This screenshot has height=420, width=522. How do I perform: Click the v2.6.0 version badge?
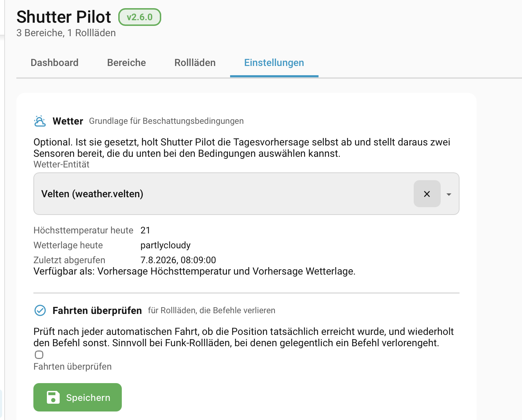[140, 17]
